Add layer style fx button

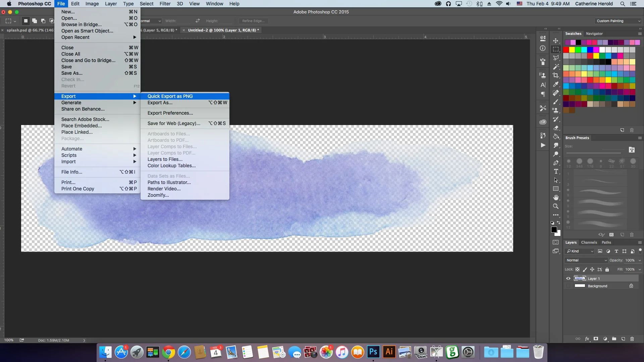coord(587,339)
